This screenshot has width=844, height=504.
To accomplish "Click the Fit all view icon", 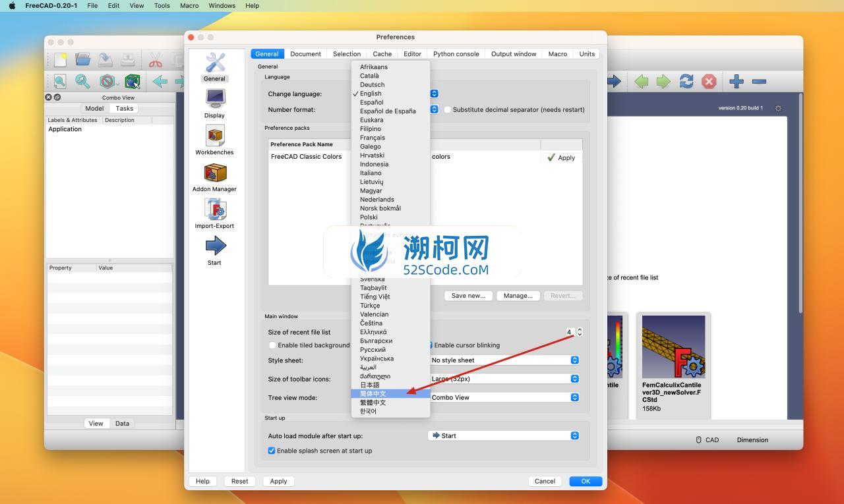I will (60, 82).
